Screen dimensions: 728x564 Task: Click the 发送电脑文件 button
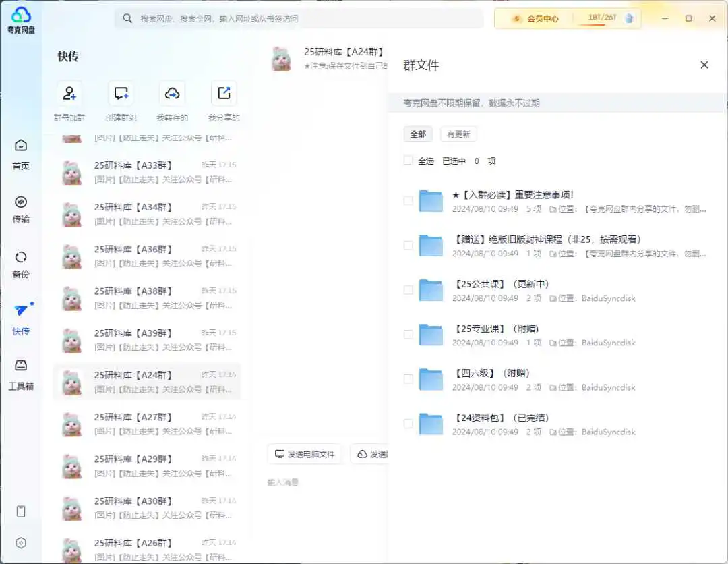[x=305, y=454]
